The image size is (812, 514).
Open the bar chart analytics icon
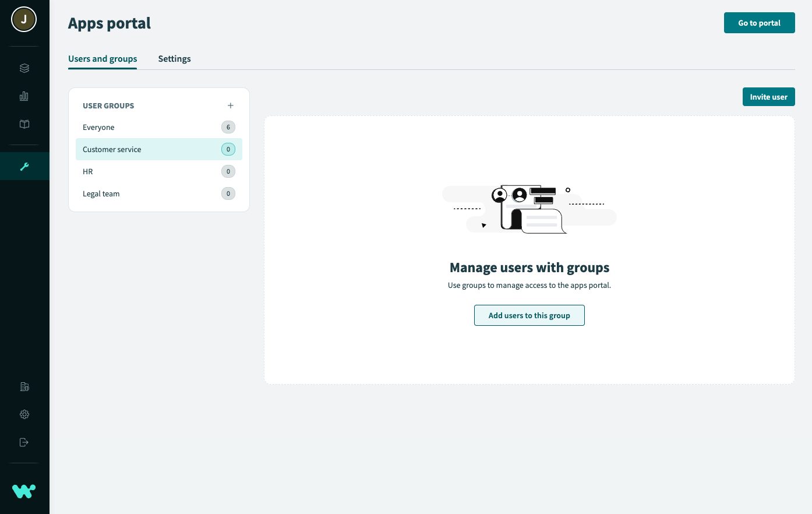pyautogui.click(x=24, y=96)
